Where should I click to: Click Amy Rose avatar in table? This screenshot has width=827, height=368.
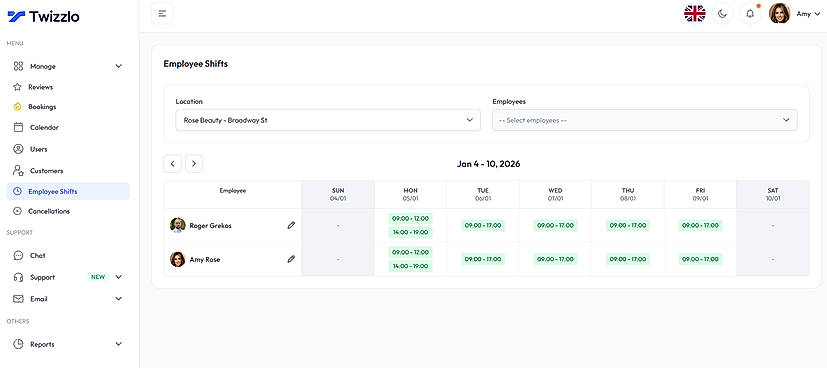click(178, 259)
